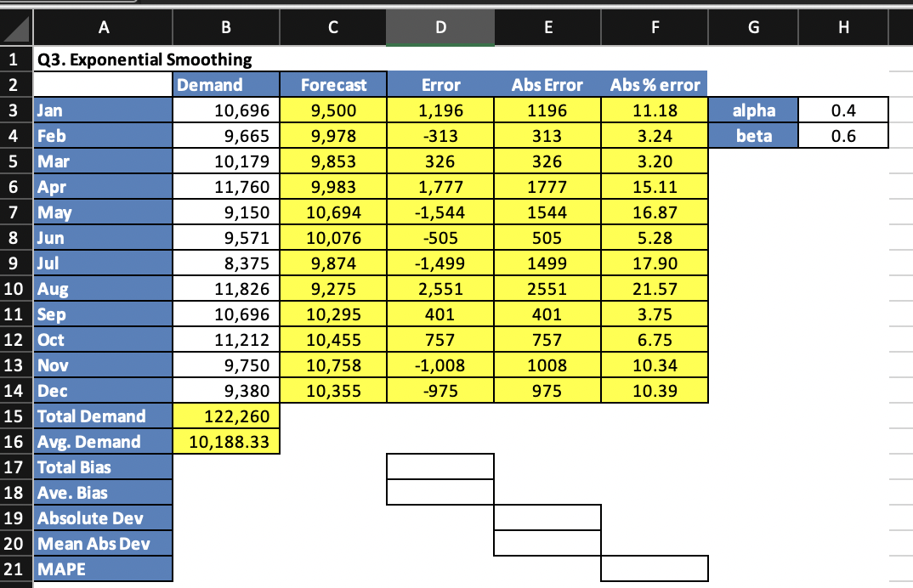Select column D header
The width and height of the screenshot is (913, 588).
click(x=439, y=26)
